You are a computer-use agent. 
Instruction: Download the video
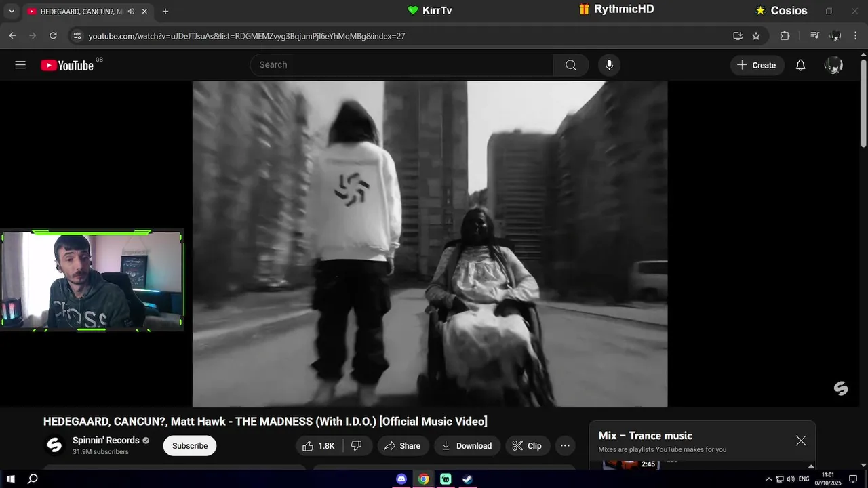click(x=467, y=446)
